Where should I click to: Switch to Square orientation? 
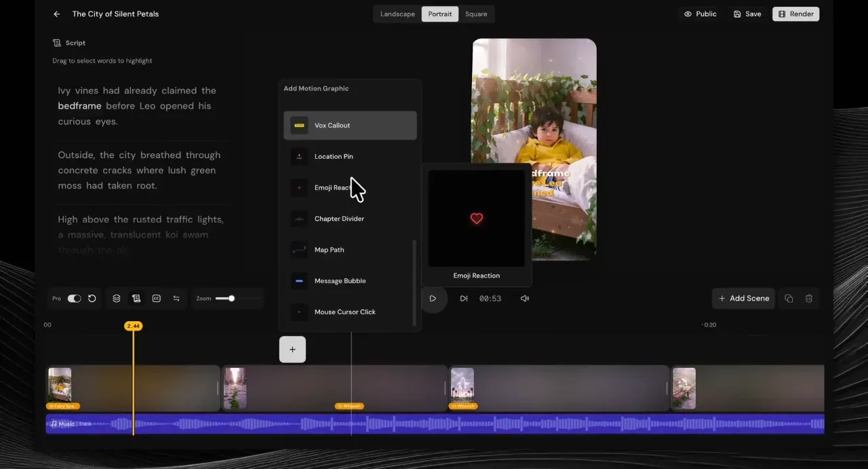tap(476, 14)
